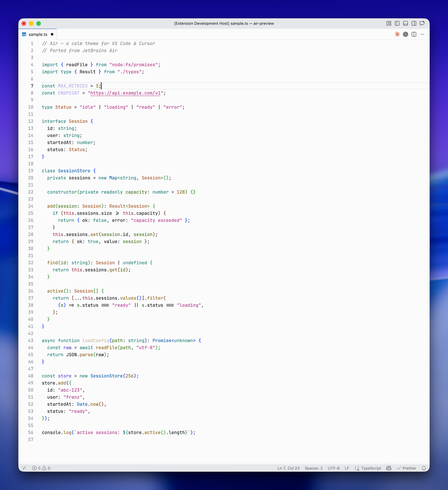Click the console.log statement on line 56
This screenshot has height=490, width=448.
tap(118, 432)
